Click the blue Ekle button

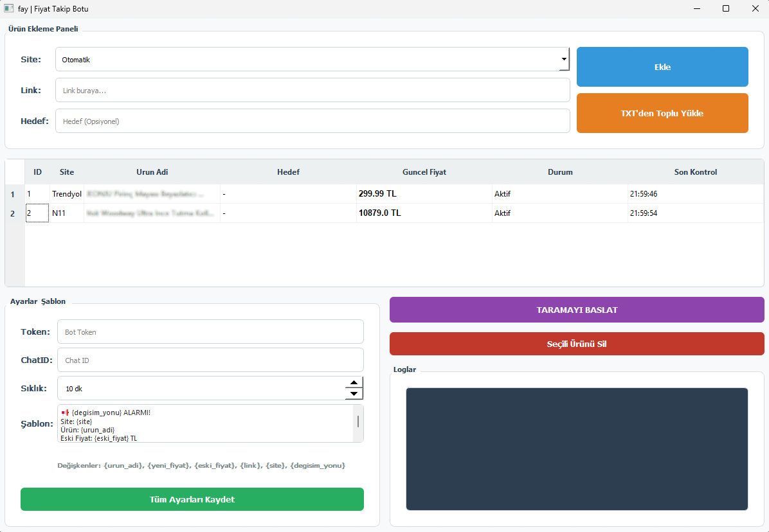[662, 67]
